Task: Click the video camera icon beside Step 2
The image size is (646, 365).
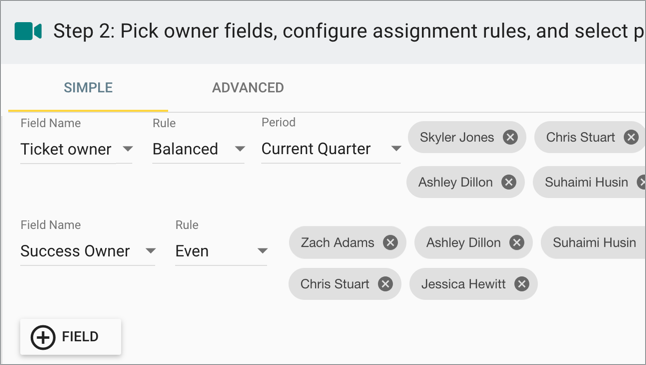Action: 28,31
